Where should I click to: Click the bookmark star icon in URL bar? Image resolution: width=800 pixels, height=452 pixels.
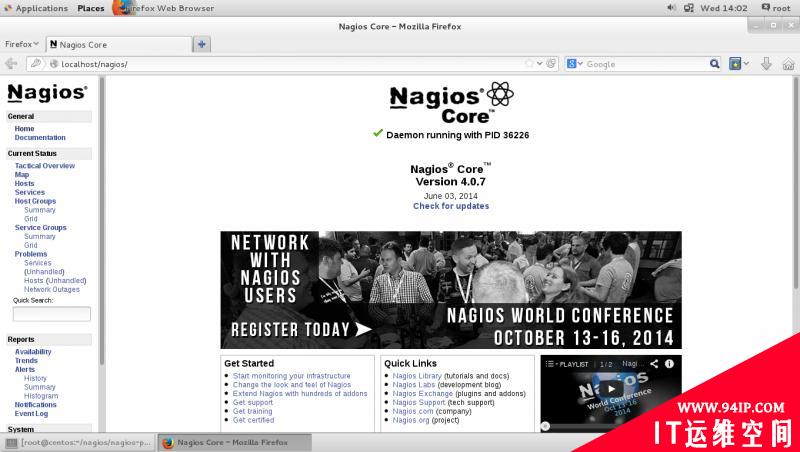click(x=529, y=64)
